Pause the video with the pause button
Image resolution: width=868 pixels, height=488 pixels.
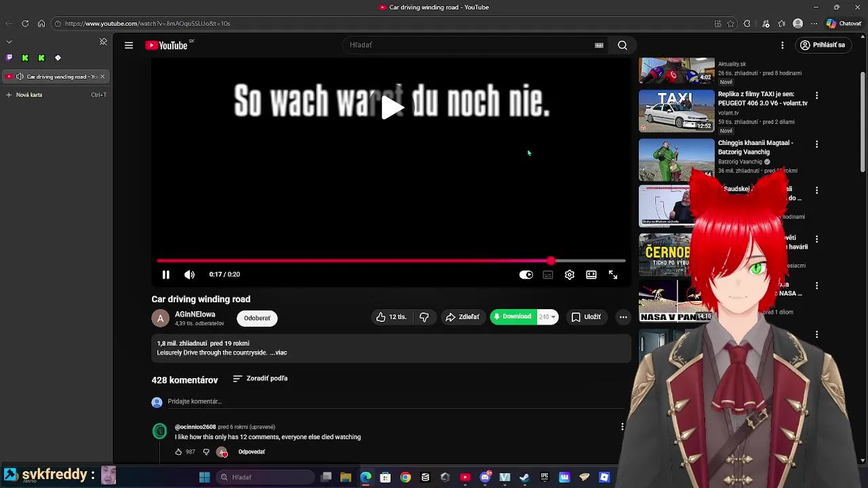point(165,274)
